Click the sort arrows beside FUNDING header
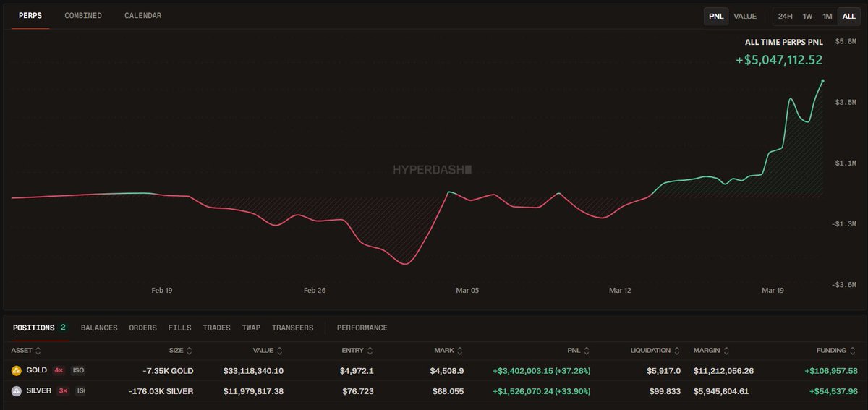 [x=853, y=351]
